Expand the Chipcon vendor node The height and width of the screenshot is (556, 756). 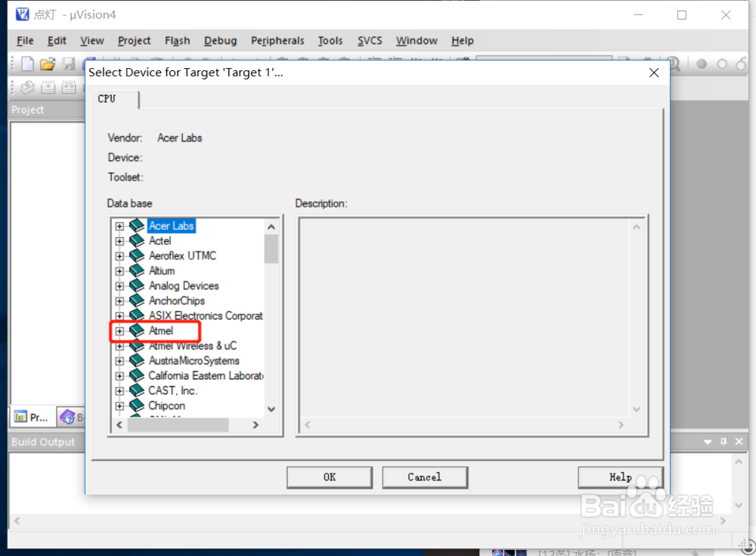119,406
